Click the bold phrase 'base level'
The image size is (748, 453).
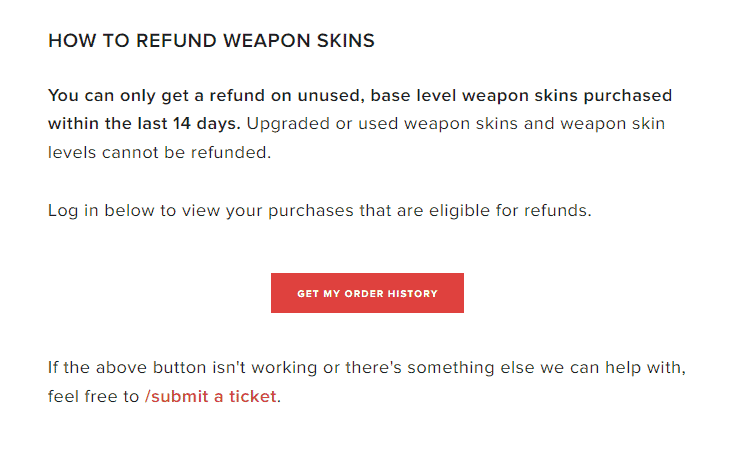point(413,95)
